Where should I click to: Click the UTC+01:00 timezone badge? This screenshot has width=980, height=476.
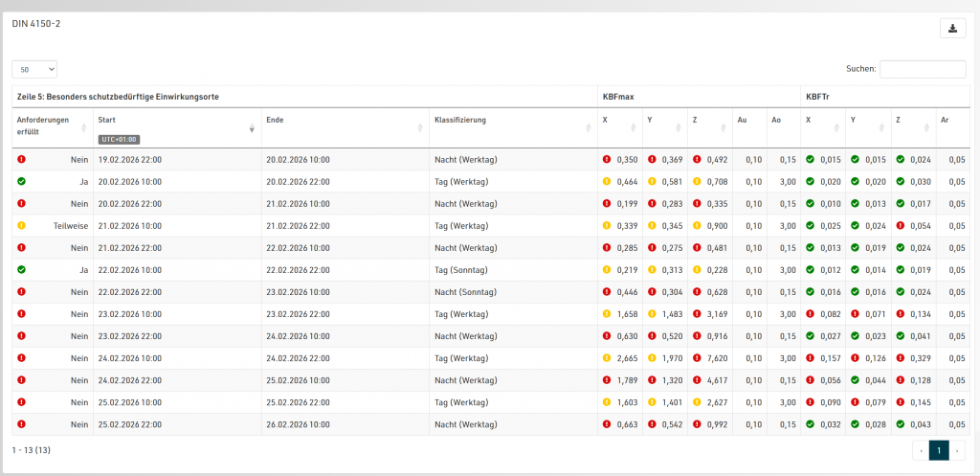(119, 139)
